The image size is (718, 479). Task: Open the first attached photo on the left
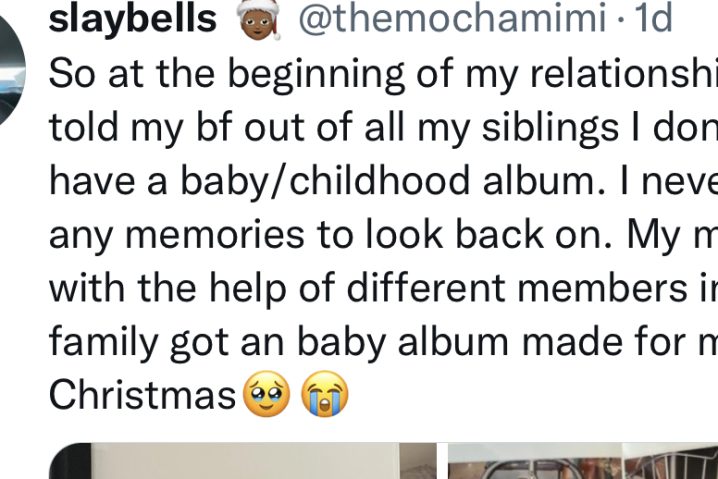[x=243, y=461]
